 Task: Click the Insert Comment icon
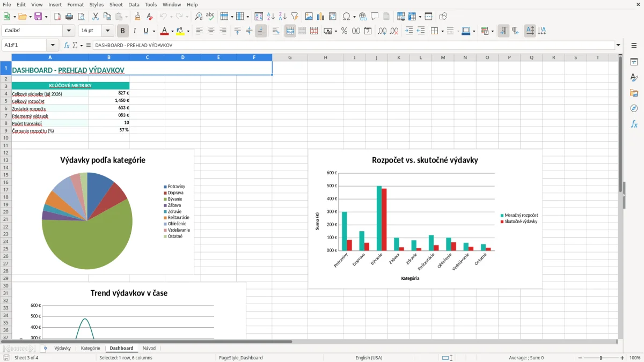[374, 17]
